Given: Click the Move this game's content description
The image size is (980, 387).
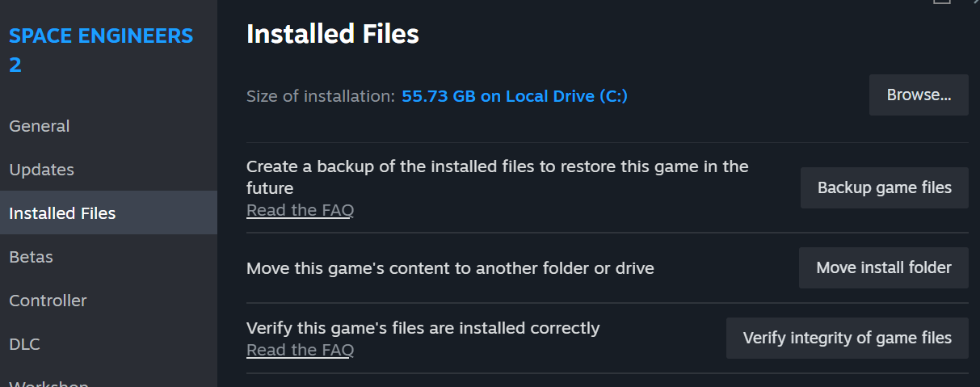Looking at the screenshot, I should pyautogui.click(x=450, y=268).
